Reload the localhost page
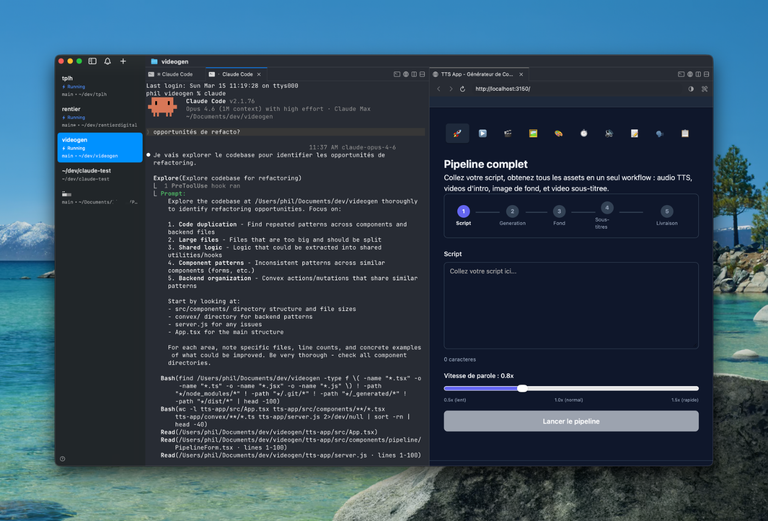This screenshot has height=521, width=768. coord(462,89)
